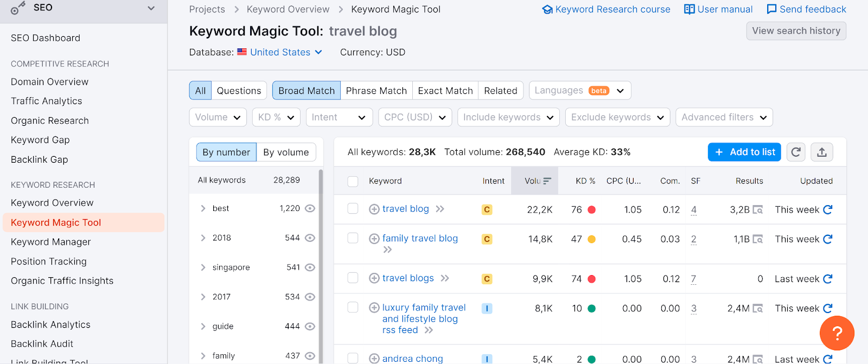Click double-arrow icon under family travel blog
Image resolution: width=868 pixels, height=364 pixels.
coord(387,250)
